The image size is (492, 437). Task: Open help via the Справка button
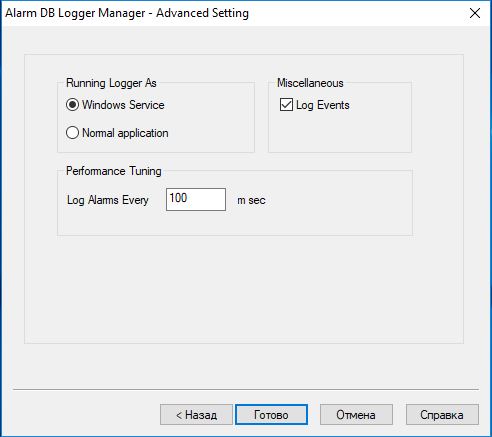[x=442, y=415]
